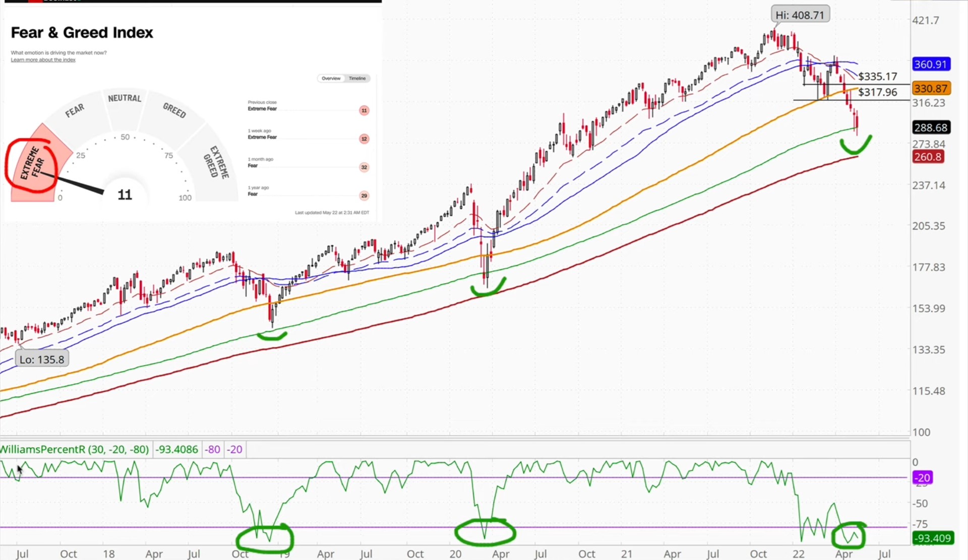Image resolution: width=968 pixels, height=560 pixels.
Task: Click the '1 month ago' Fear row label
Action: pos(260,162)
